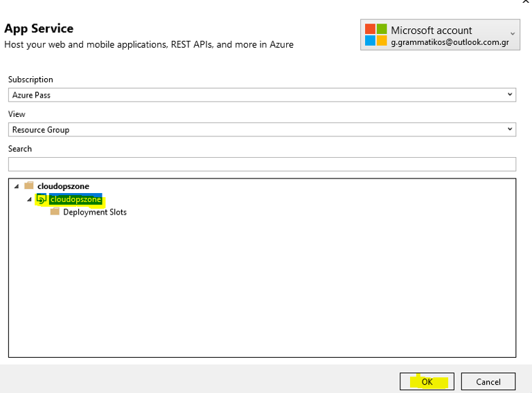The height and width of the screenshot is (393, 532).
Task: Open the View dropdown showing Resource Group
Action: coord(262,129)
